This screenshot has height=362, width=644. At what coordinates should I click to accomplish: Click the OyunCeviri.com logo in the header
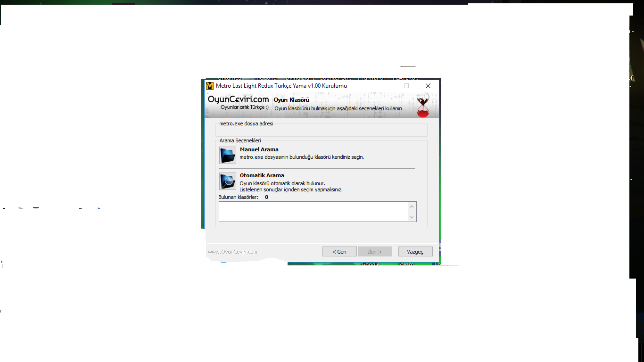click(x=239, y=103)
